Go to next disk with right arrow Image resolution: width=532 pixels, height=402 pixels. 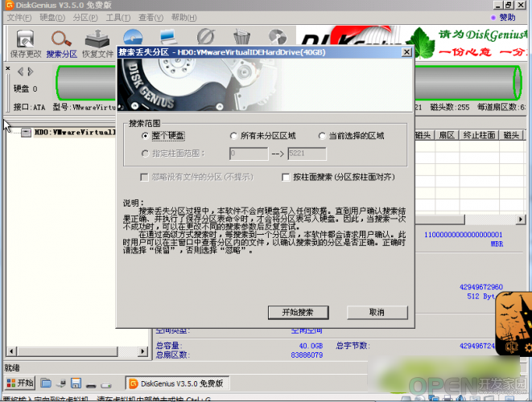pos(31,72)
